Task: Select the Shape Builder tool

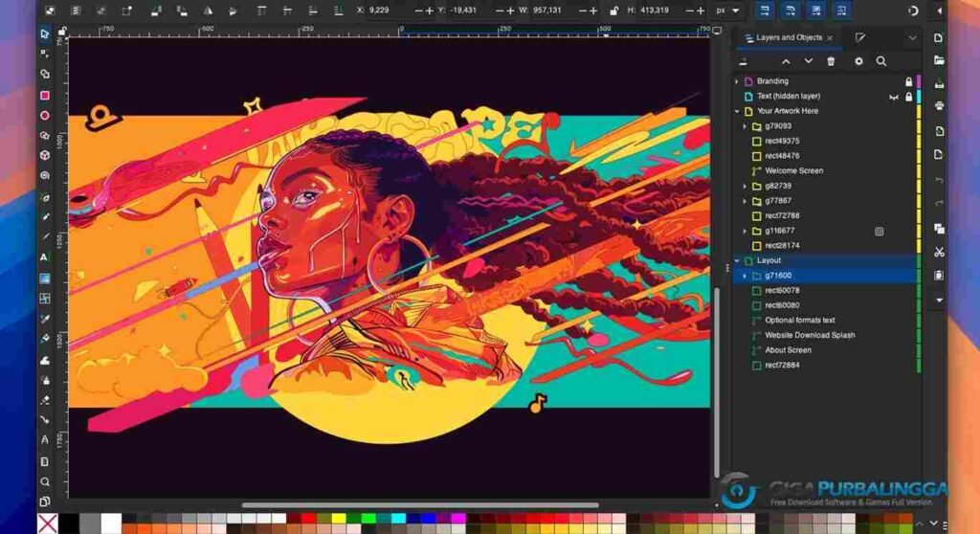Action: coord(44,74)
